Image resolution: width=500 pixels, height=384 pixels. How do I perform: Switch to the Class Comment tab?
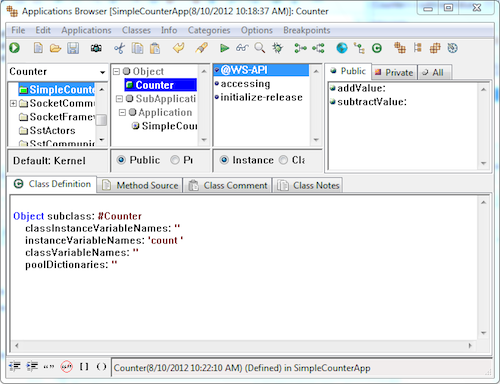(x=228, y=185)
